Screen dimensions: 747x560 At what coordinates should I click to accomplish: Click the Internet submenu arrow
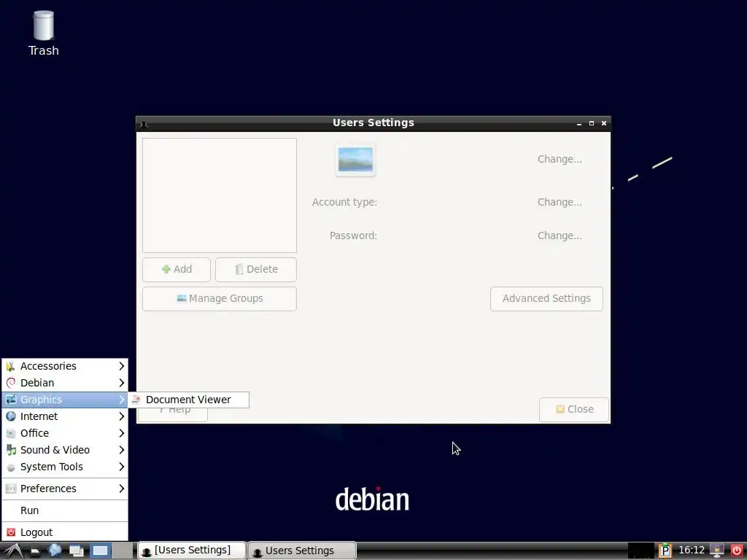point(122,416)
